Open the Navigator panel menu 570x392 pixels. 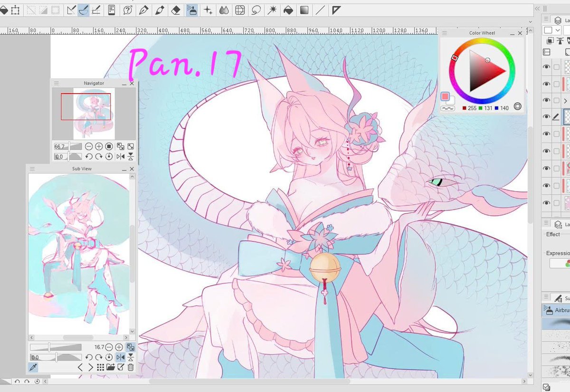pyautogui.click(x=57, y=83)
